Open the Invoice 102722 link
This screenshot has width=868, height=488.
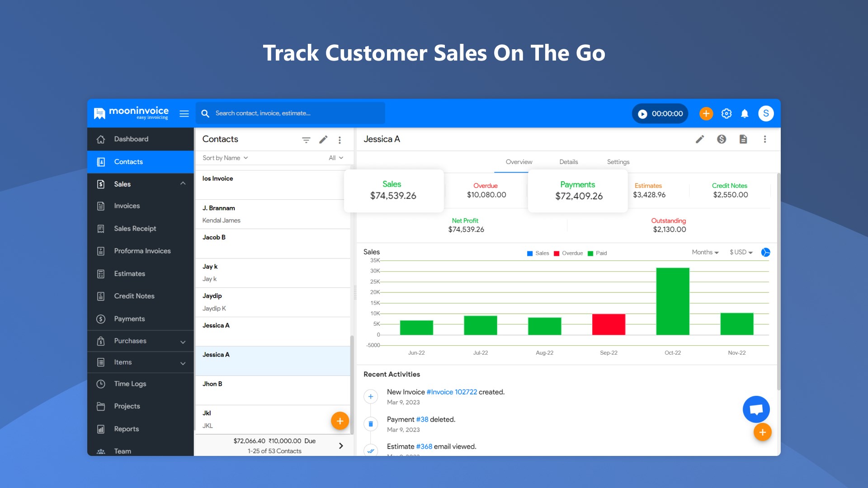[452, 392]
